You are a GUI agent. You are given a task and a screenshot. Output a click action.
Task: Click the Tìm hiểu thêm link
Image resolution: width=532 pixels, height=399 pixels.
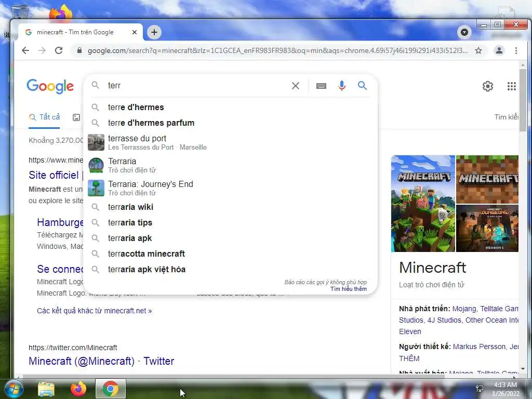point(349,289)
